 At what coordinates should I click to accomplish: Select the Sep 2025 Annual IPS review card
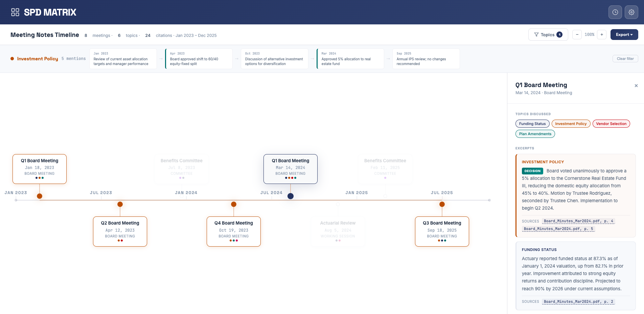[426, 59]
